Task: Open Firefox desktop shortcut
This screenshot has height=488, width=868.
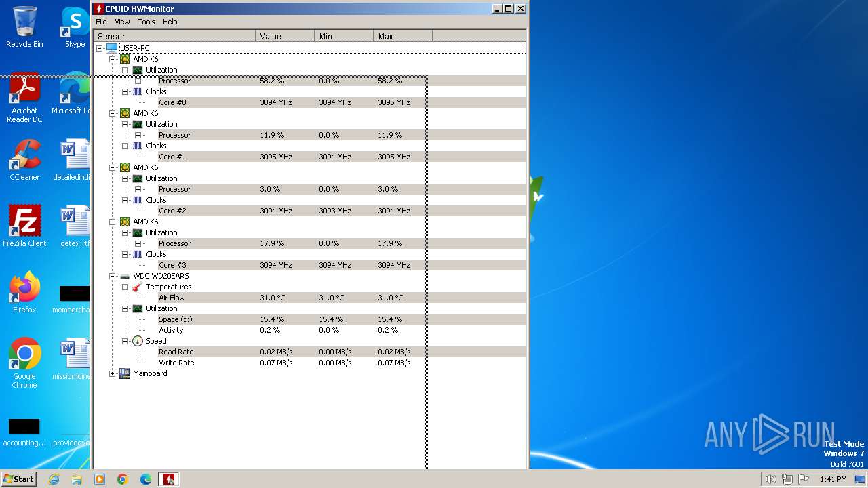Action: [x=24, y=292]
